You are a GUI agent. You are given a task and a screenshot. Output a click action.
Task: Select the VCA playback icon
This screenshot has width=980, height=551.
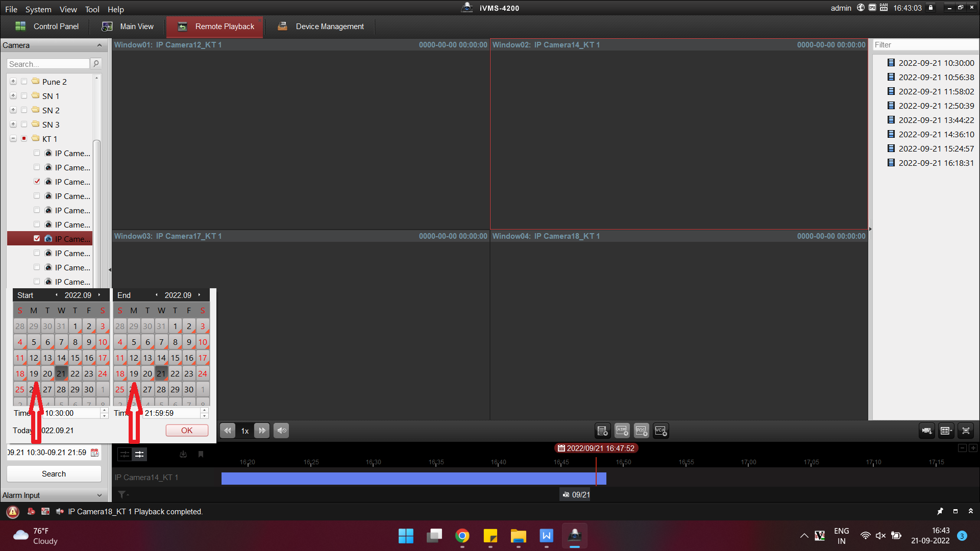pyautogui.click(x=661, y=431)
